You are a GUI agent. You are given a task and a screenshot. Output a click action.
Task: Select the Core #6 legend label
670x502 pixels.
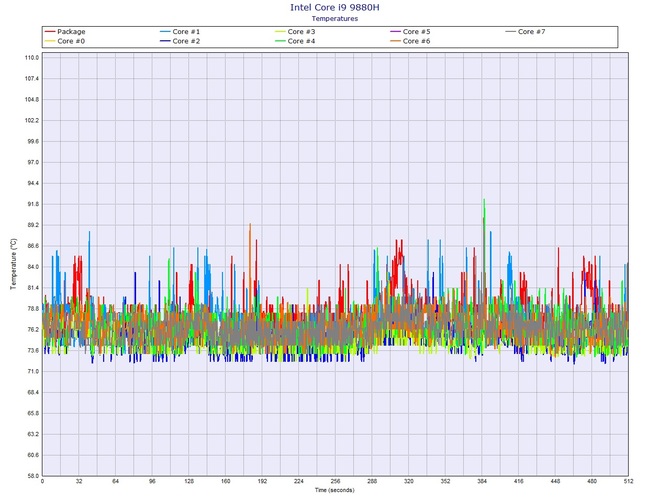click(x=416, y=41)
